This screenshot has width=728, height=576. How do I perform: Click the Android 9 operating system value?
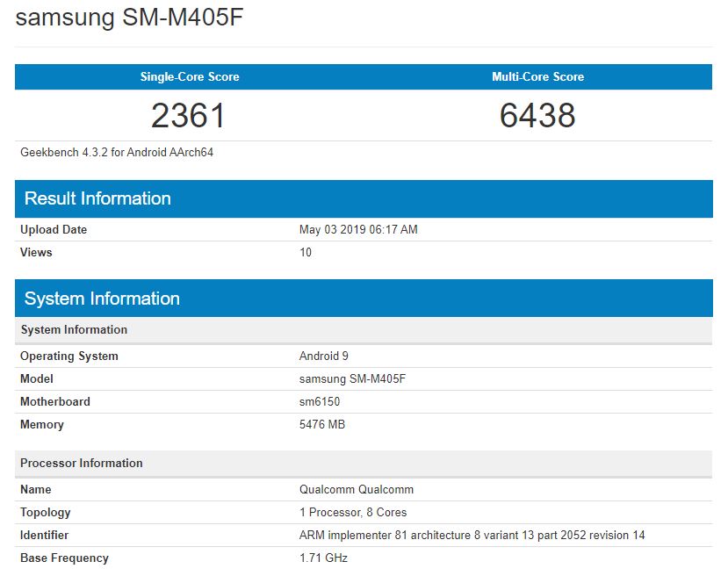point(325,356)
